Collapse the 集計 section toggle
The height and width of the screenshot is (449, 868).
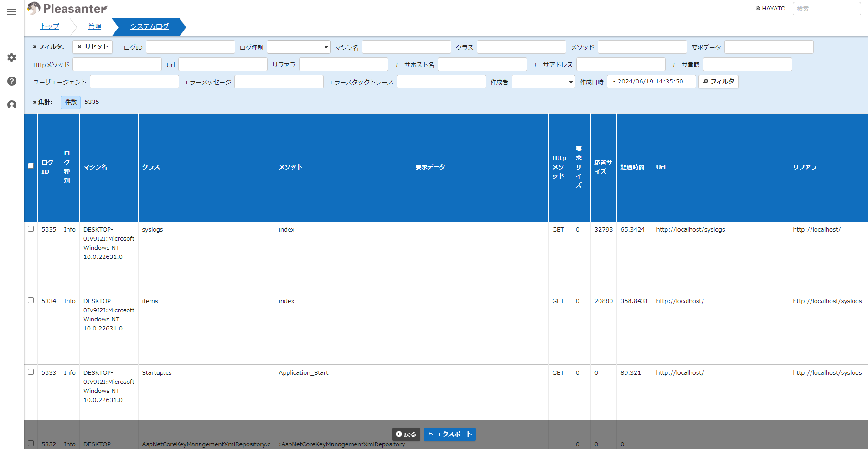click(x=42, y=102)
